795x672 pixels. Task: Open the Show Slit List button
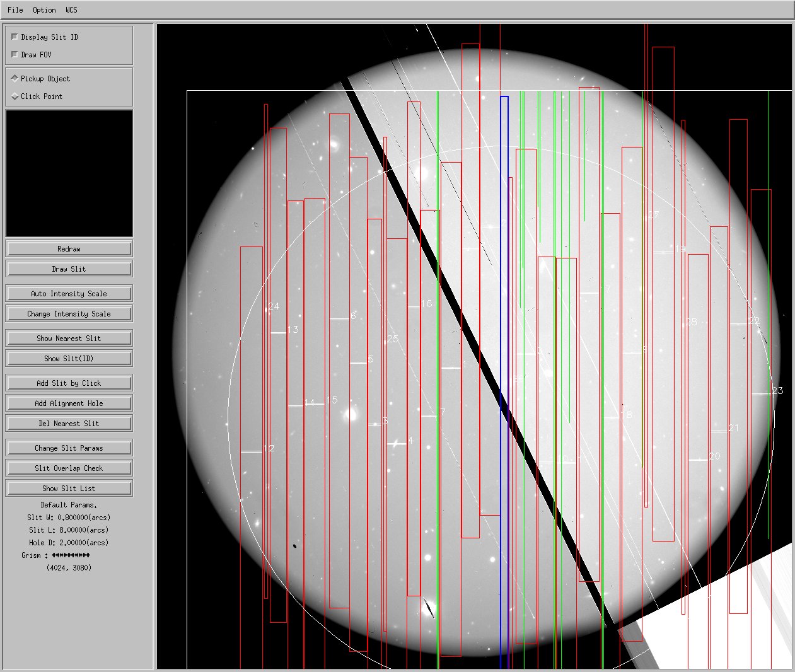tap(69, 489)
